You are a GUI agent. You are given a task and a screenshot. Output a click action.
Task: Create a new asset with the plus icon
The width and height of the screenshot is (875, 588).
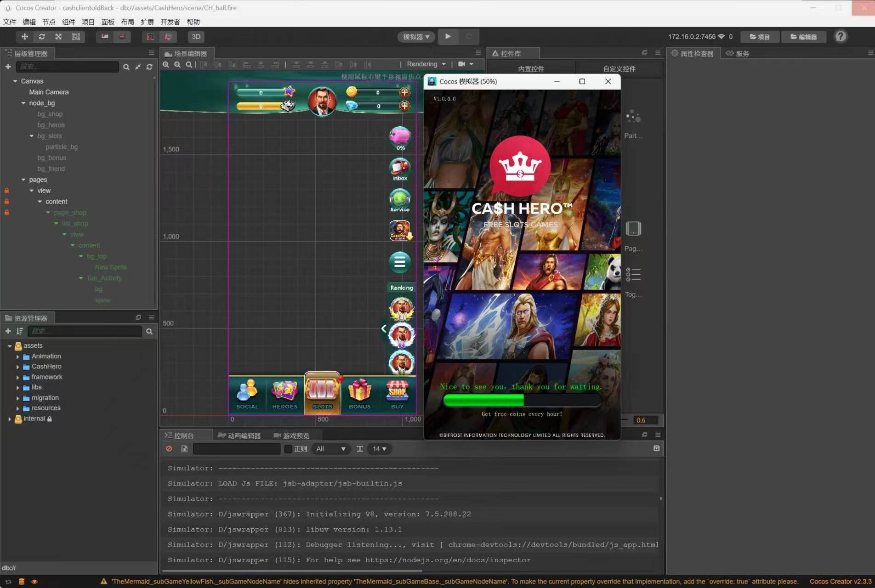[8, 331]
